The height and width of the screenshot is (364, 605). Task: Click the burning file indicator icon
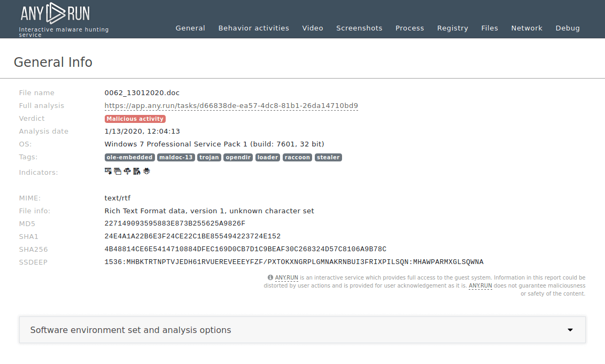pyautogui.click(x=137, y=171)
